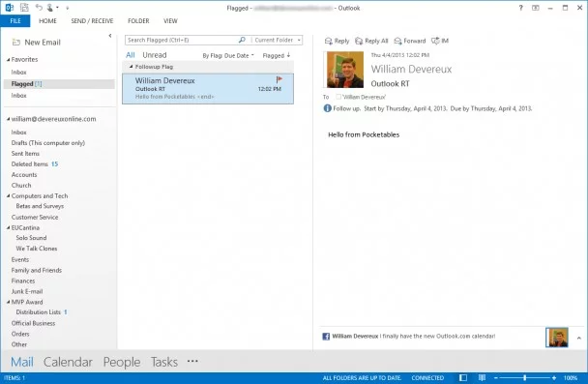Click the Facebook icon in People Pane

(326, 336)
